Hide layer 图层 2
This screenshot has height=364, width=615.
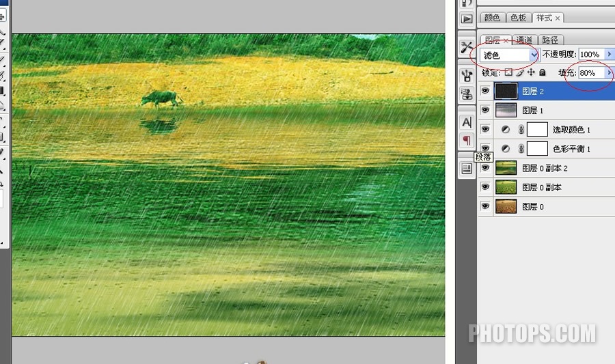pyautogui.click(x=485, y=91)
